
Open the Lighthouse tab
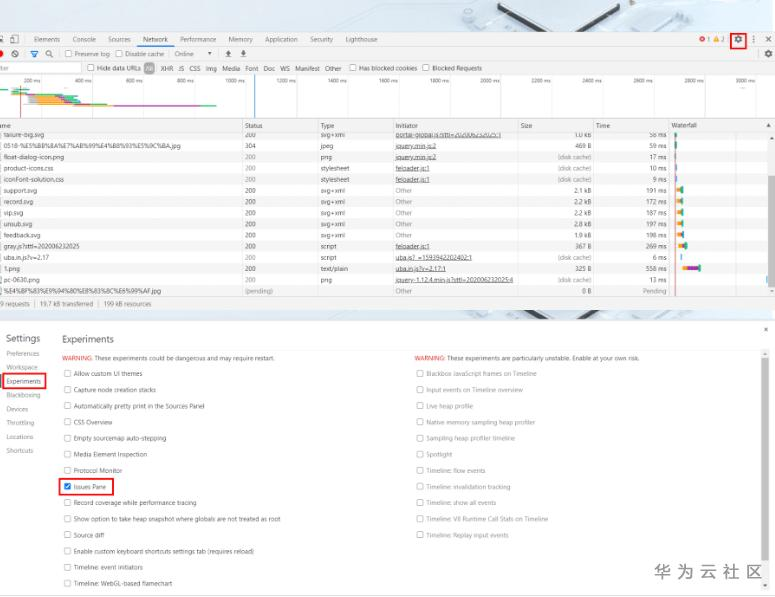click(x=361, y=40)
